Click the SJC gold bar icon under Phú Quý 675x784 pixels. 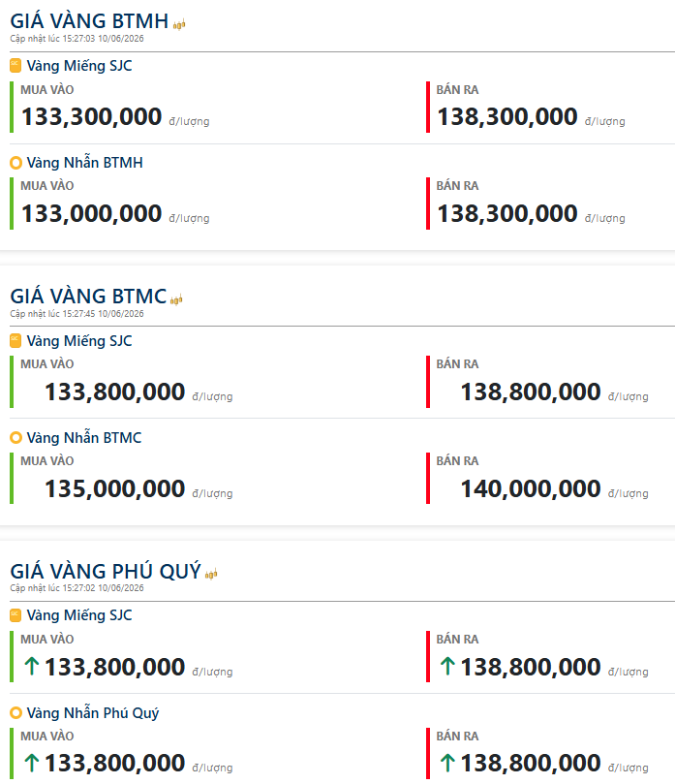coord(15,615)
